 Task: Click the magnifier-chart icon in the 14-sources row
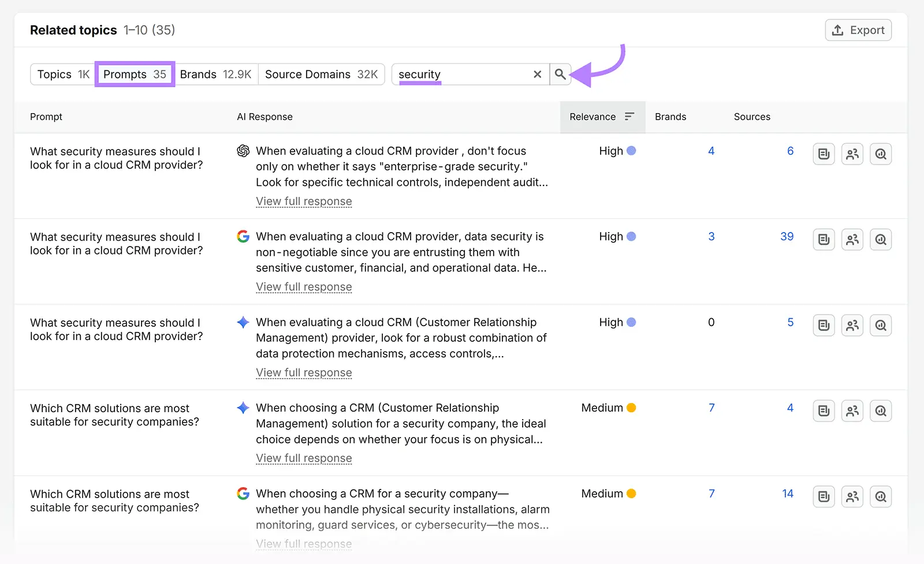pyautogui.click(x=881, y=496)
